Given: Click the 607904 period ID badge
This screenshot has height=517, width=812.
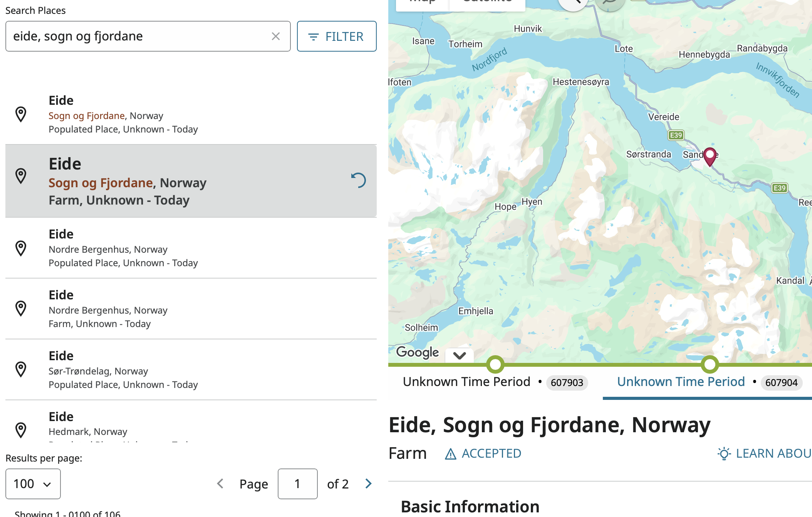Looking at the screenshot, I should click(x=781, y=383).
